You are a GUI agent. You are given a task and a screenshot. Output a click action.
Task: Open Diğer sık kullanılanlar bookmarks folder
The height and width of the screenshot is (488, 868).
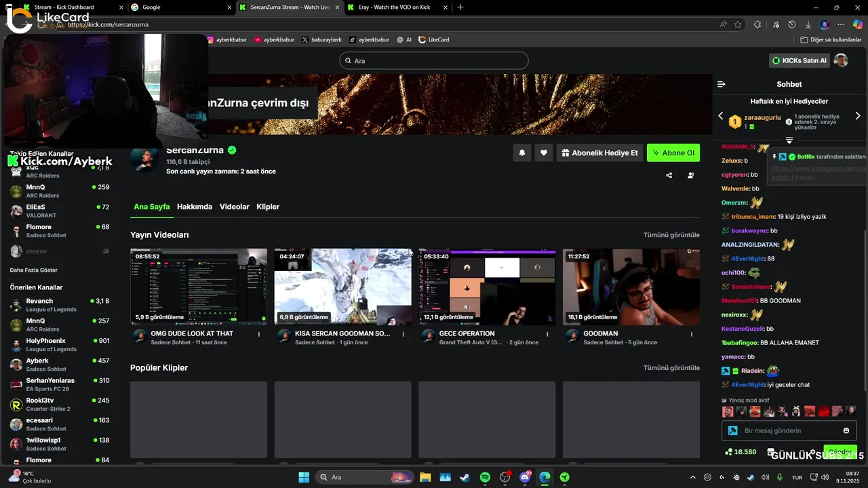click(831, 39)
